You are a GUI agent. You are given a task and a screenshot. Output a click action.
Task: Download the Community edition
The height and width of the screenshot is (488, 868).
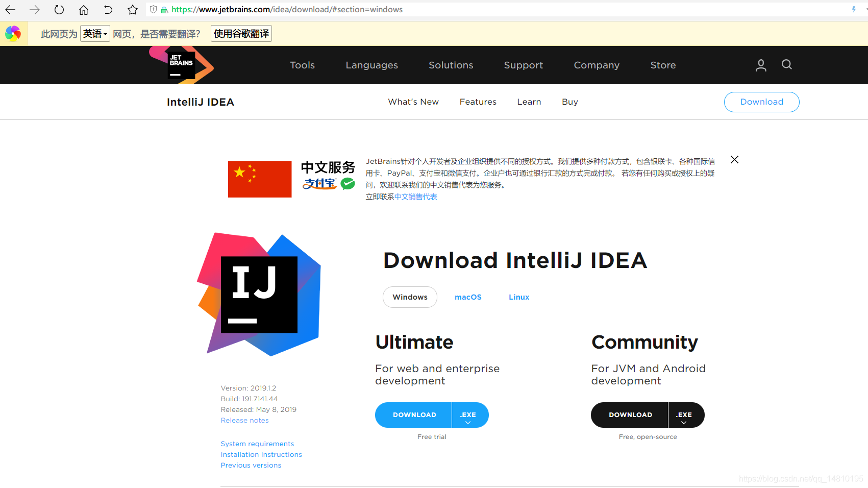coord(630,415)
